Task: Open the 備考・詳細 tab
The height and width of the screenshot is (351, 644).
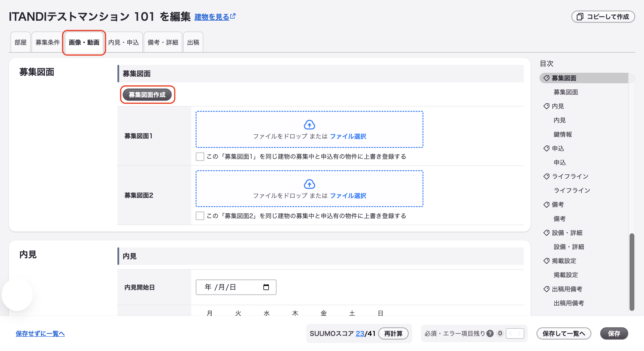Action: (163, 42)
